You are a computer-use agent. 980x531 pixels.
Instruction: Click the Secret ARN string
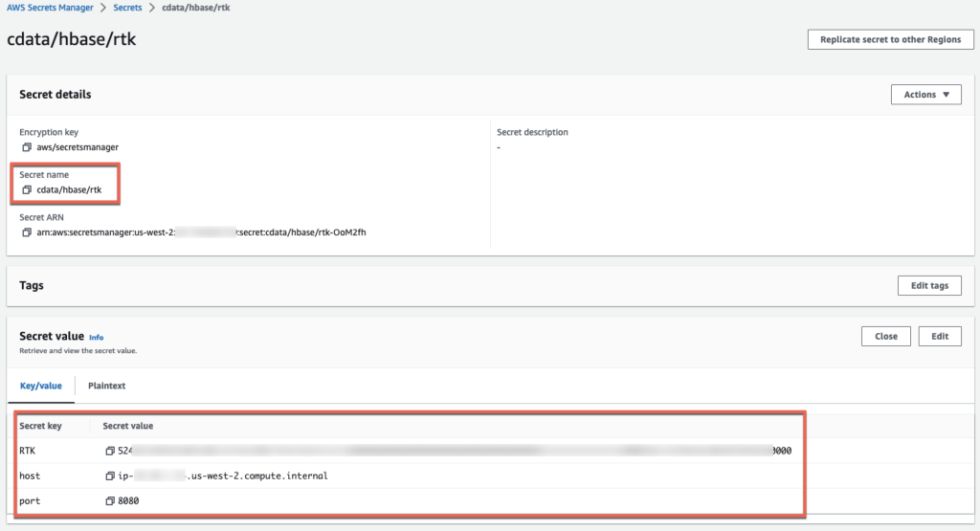pyautogui.click(x=201, y=232)
